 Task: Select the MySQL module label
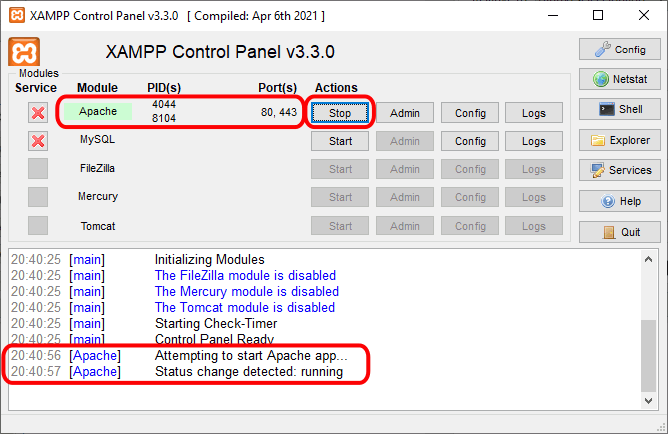[x=98, y=139]
